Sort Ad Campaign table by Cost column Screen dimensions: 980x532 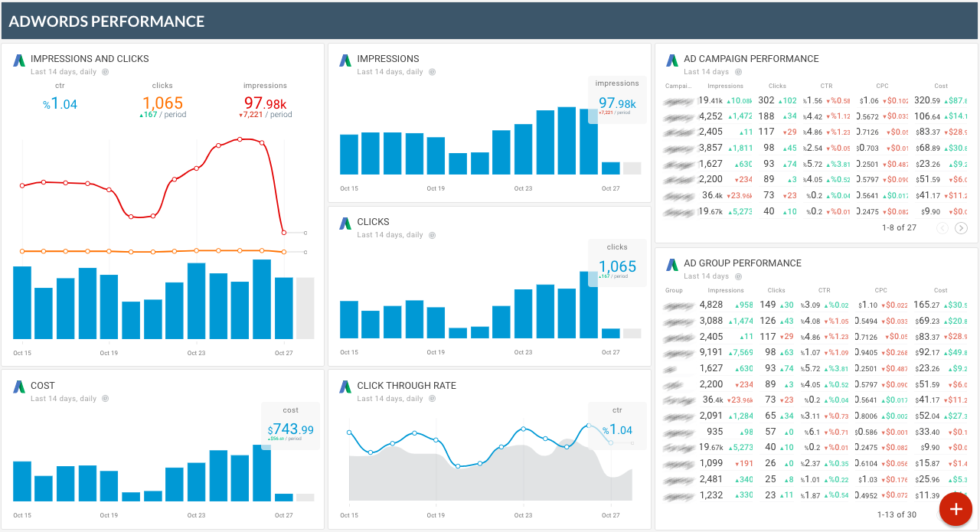point(941,86)
